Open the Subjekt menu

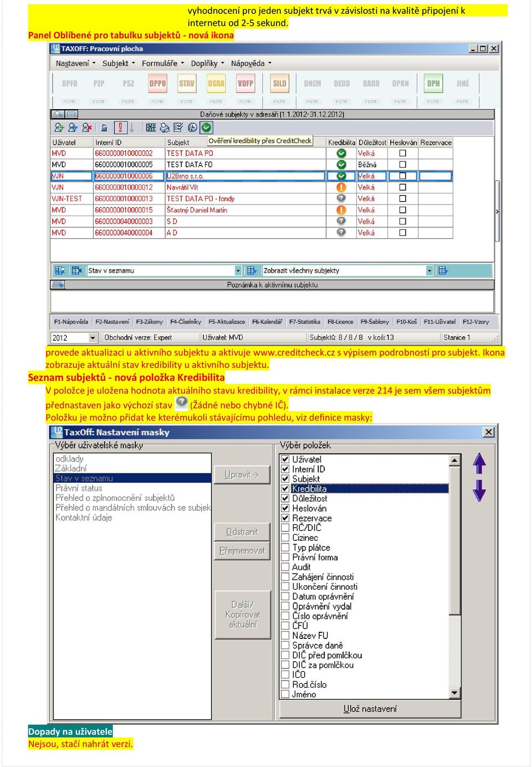119,63
